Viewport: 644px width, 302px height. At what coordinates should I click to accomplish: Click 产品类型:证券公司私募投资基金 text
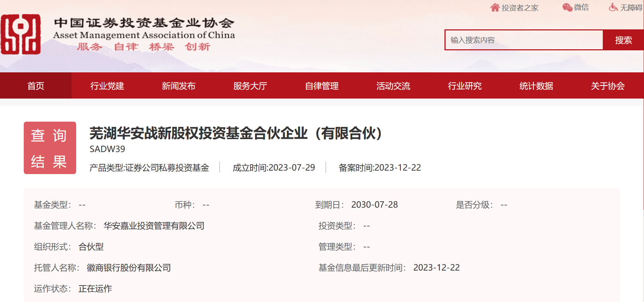point(149,168)
